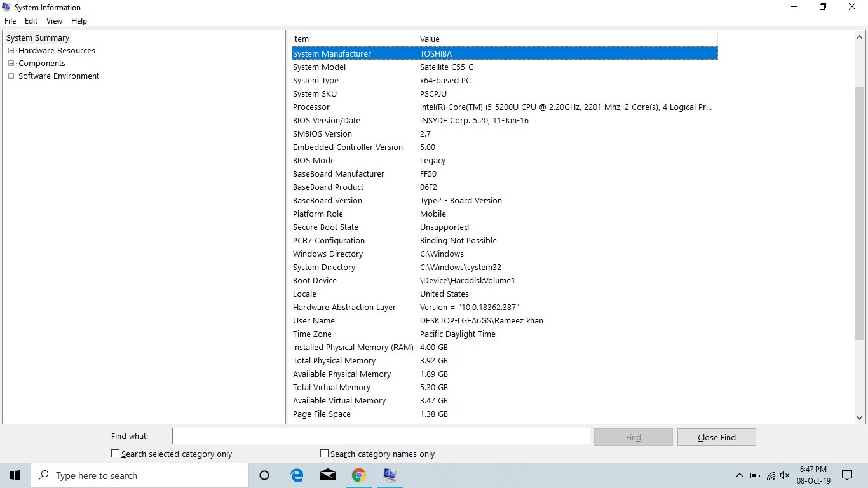Select the Hardware Abstraction Layer row

point(504,308)
